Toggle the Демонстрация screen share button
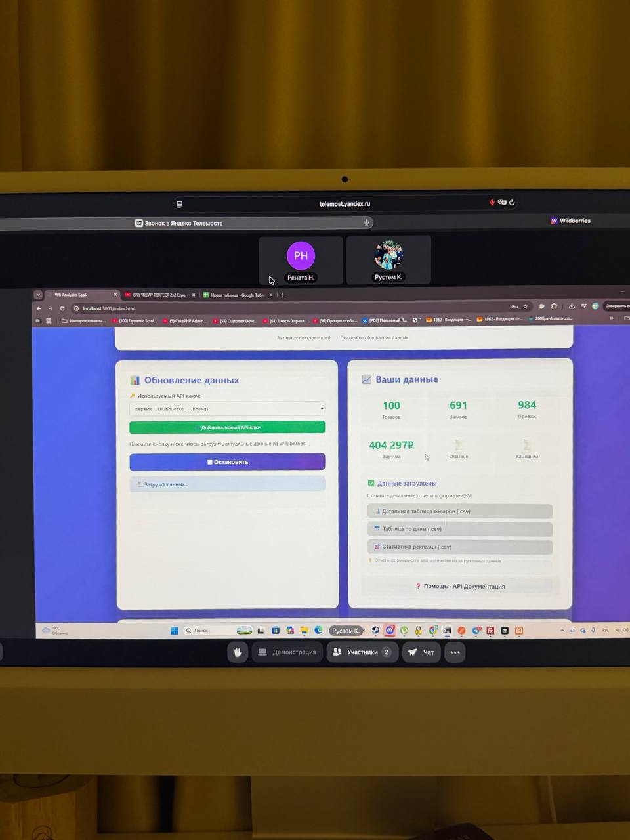Viewport: 630px width, 840px height. point(287,652)
